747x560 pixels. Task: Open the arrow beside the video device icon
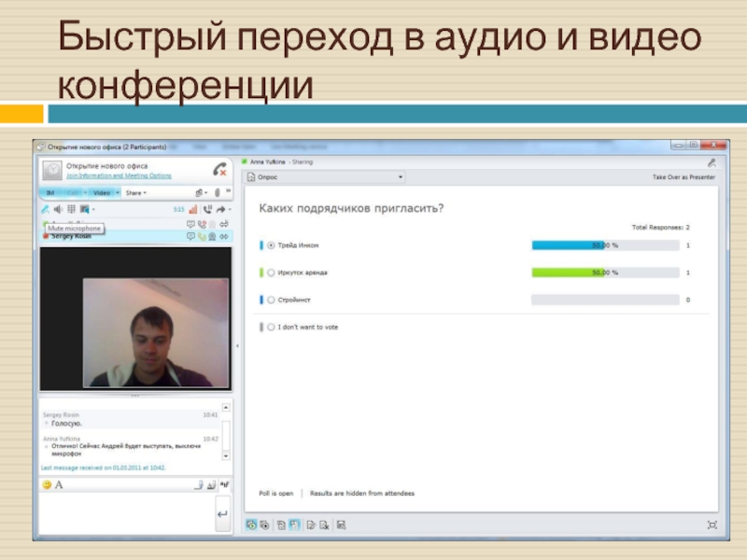tap(93, 209)
